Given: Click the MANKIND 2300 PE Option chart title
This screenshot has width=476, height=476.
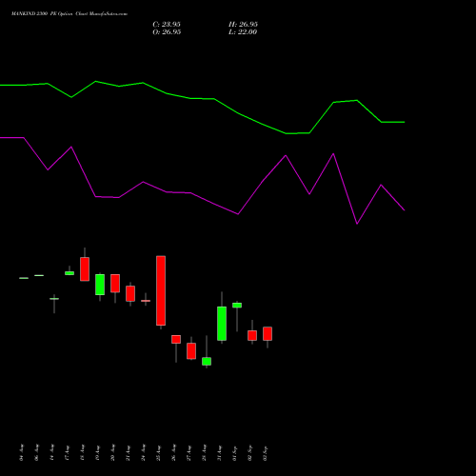Looking at the screenshot, I should tap(69, 14).
